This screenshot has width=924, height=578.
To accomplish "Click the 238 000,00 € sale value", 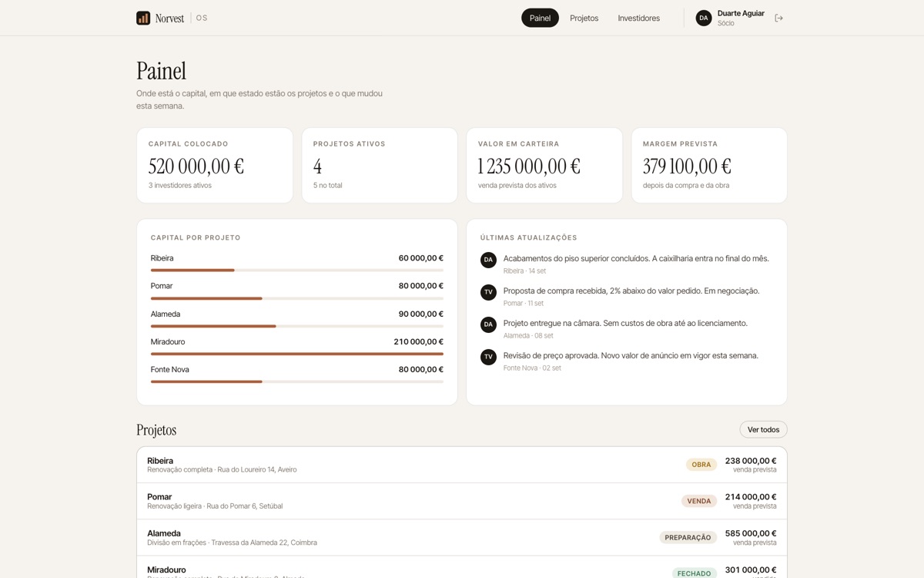I will point(751,461).
